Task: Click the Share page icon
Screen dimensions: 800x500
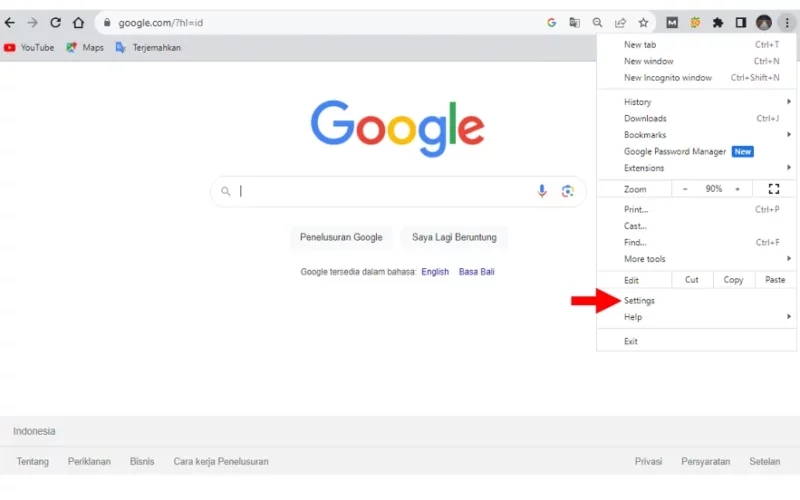Action: coord(620,22)
